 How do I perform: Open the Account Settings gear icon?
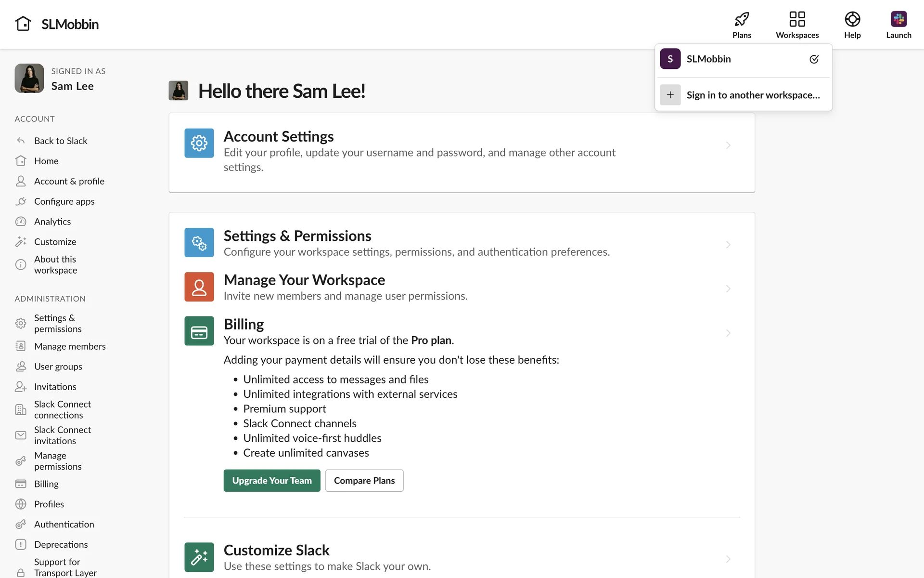199,143
